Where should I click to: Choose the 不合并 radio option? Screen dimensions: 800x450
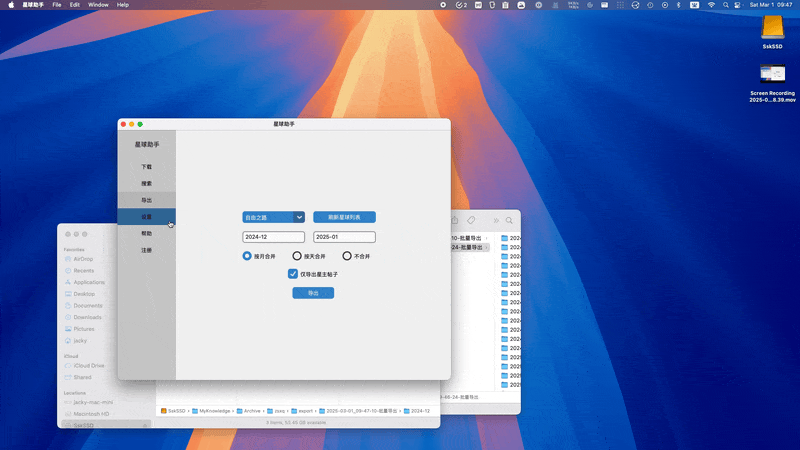click(x=347, y=256)
